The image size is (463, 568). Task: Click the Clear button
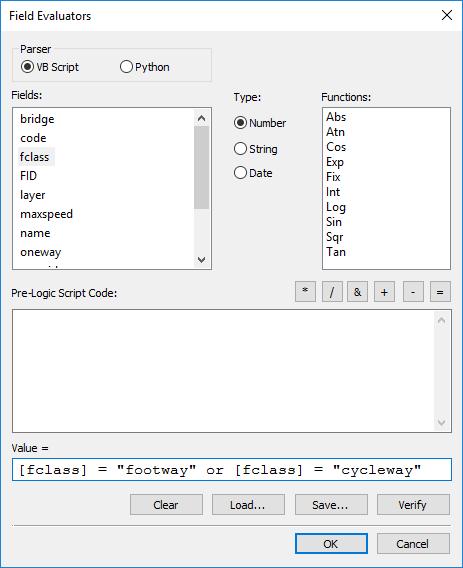point(166,505)
